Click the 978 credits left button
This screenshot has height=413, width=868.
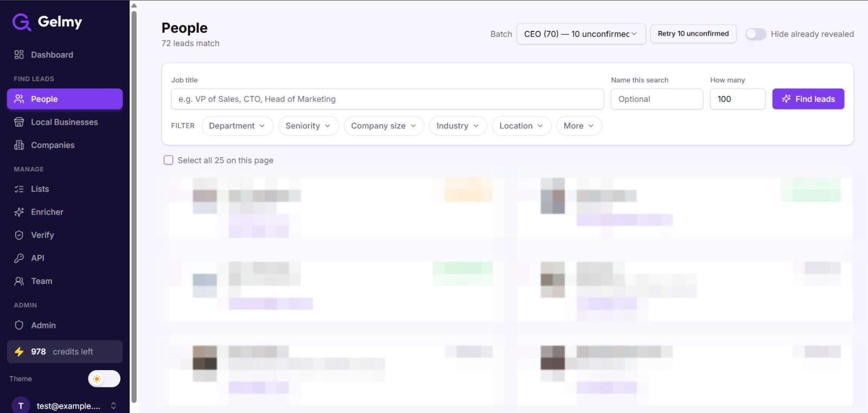click(65, 352)
